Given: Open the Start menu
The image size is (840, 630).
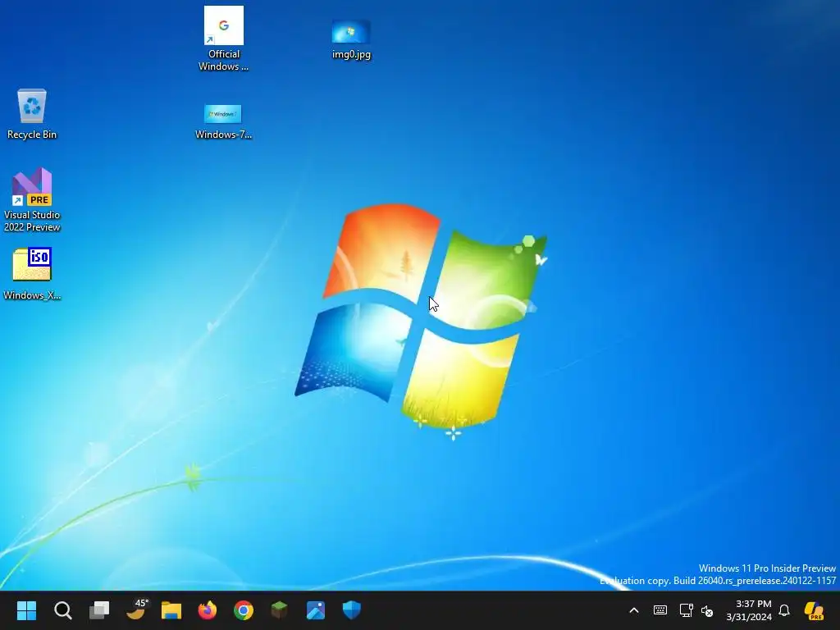Looking at the screenshot, I should 26,610.
